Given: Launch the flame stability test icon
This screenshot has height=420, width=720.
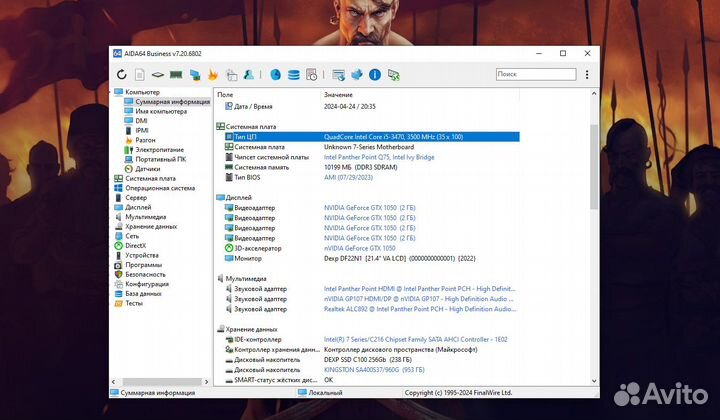Looking at the screenshot, I should click(213, 74).
